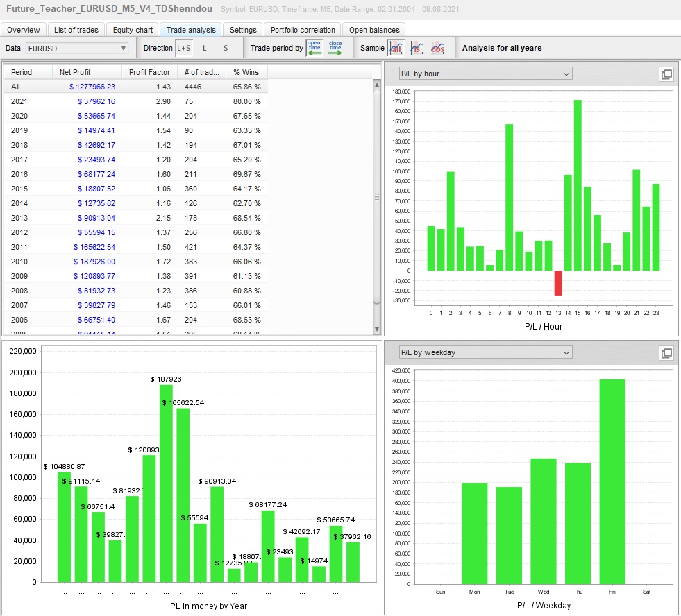Open the Portfolio correlation tab
681x616 pixels.
click(x=303, y=30)
